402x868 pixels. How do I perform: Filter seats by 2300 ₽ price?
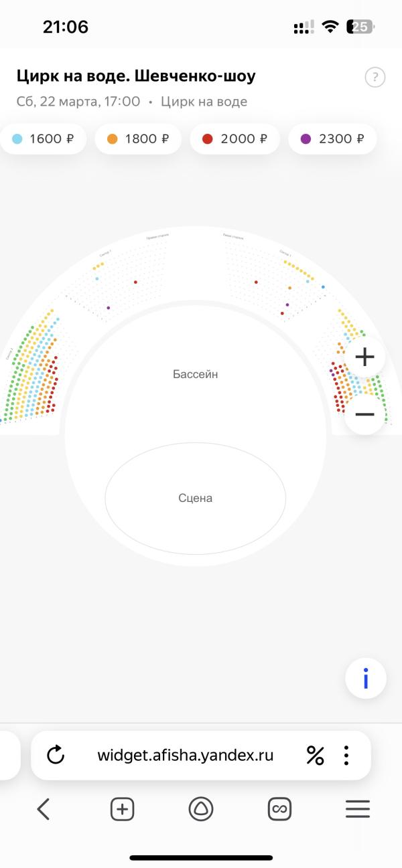click(332, 139)
